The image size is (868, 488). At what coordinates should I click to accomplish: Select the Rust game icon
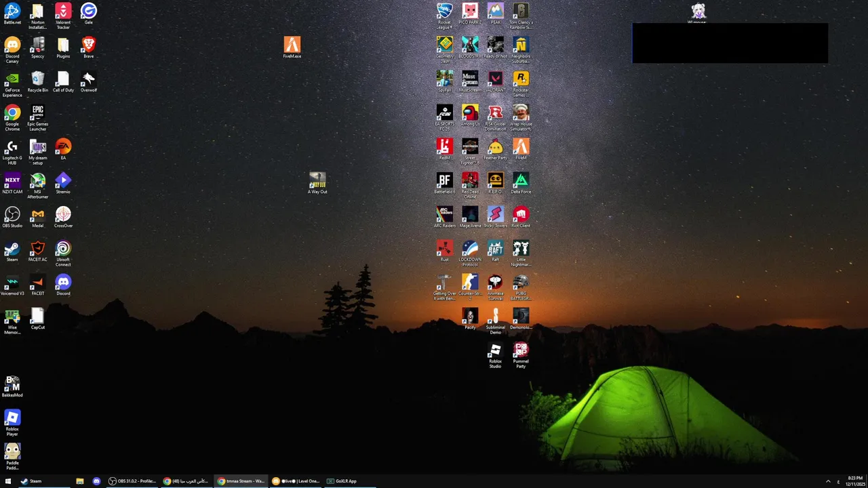pos(444,251)
